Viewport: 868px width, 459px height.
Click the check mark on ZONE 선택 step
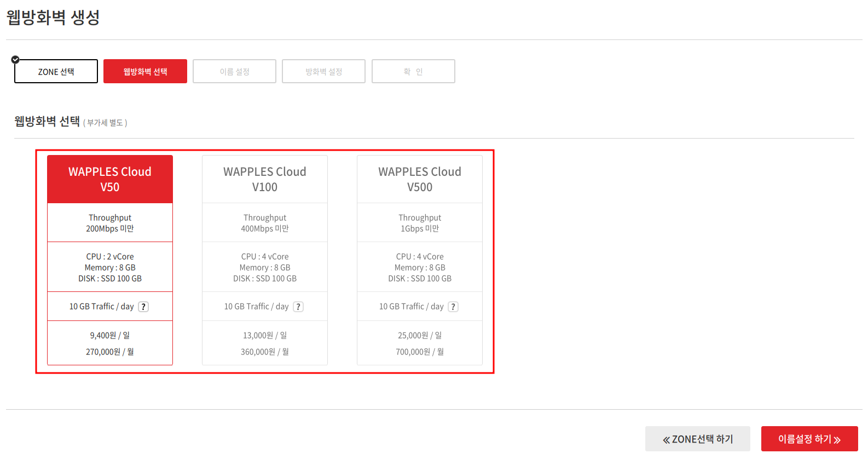point(15,60)
